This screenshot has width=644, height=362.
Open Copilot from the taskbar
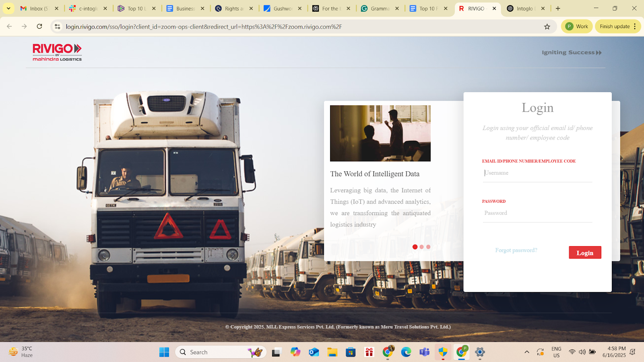pyautogui.click(x=295, y=352)
